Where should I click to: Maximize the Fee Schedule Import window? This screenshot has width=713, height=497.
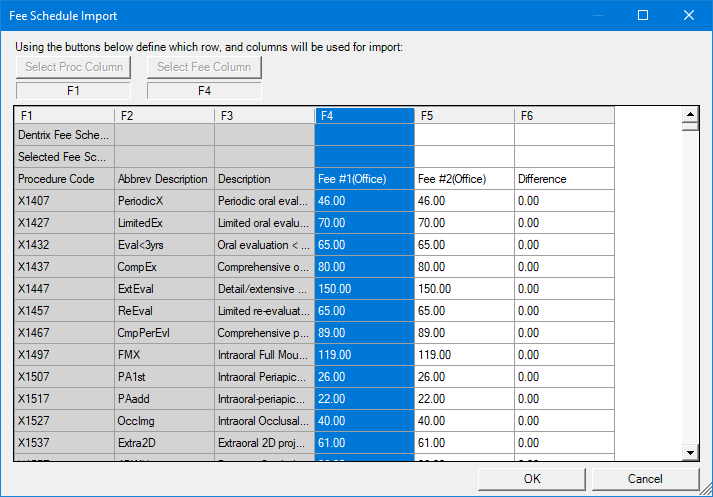pyautogui.click(x=643, y=15)
